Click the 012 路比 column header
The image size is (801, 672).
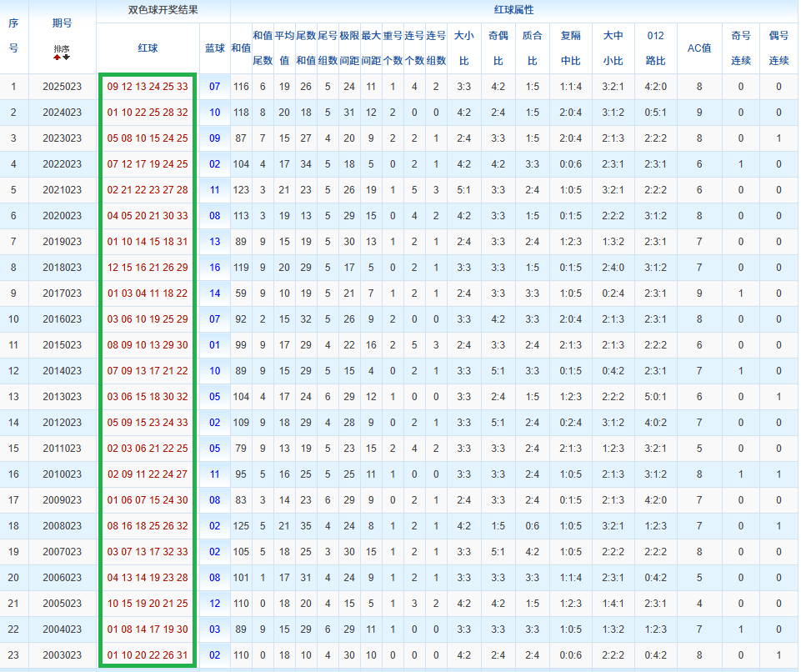click(655, 48)
